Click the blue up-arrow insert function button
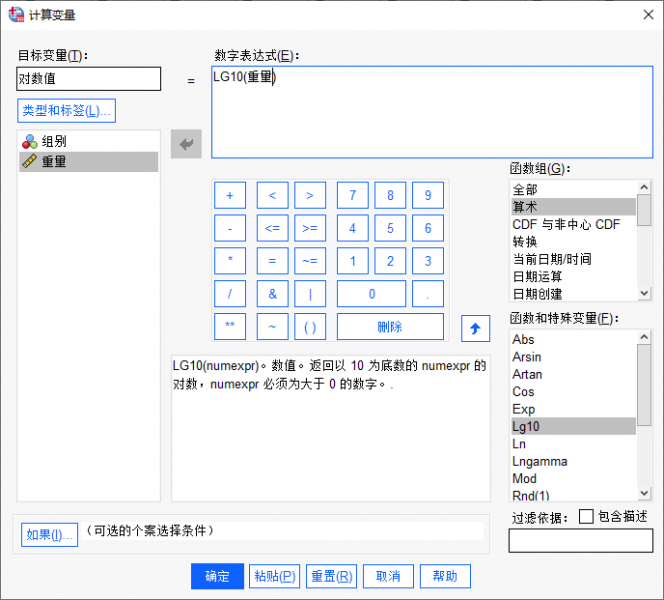 click(475, 328)
